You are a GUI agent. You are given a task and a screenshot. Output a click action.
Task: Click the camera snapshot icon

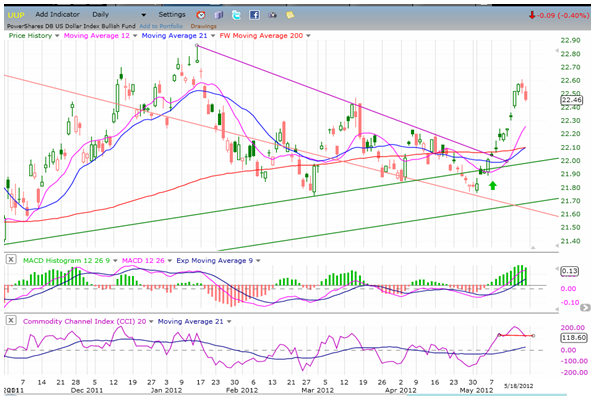click(272, 15)
